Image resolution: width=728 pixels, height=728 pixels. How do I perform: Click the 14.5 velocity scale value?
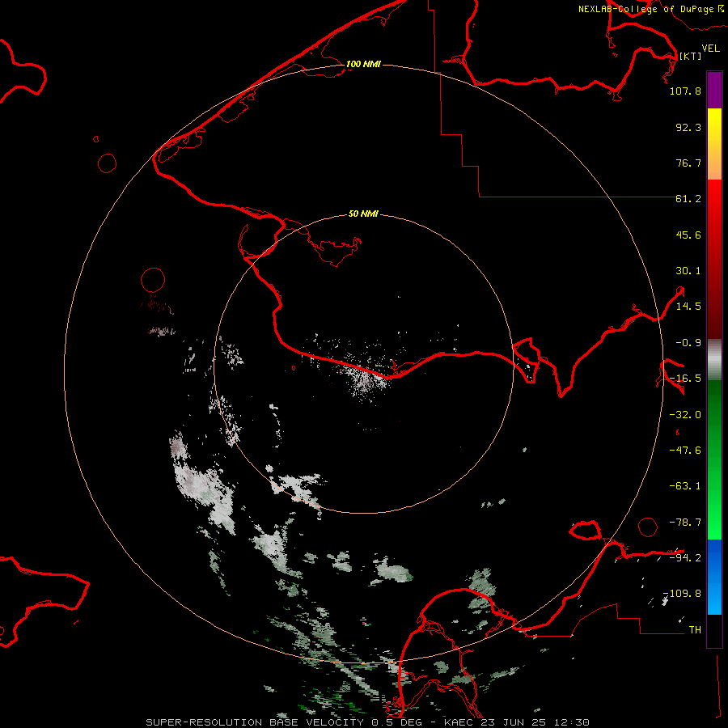pyautogui.click(x=688, y=307)
